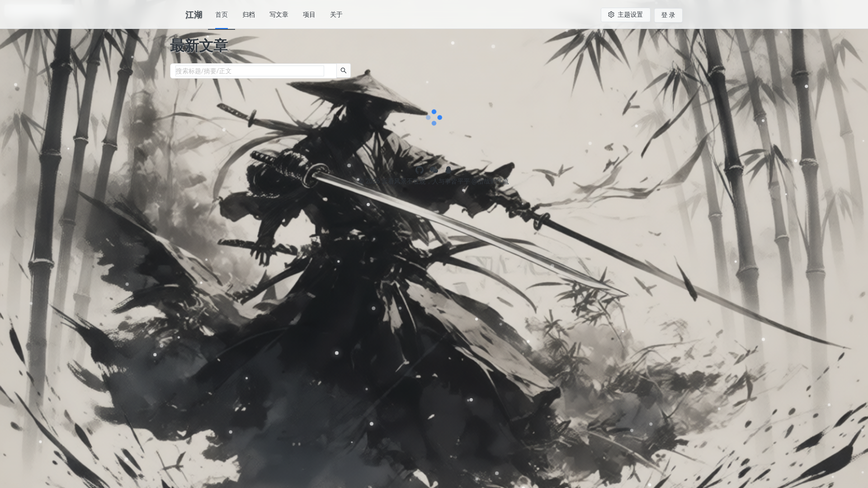868x488 pixels.
Task: Open the 关于 about page
Action: (336, 15)
